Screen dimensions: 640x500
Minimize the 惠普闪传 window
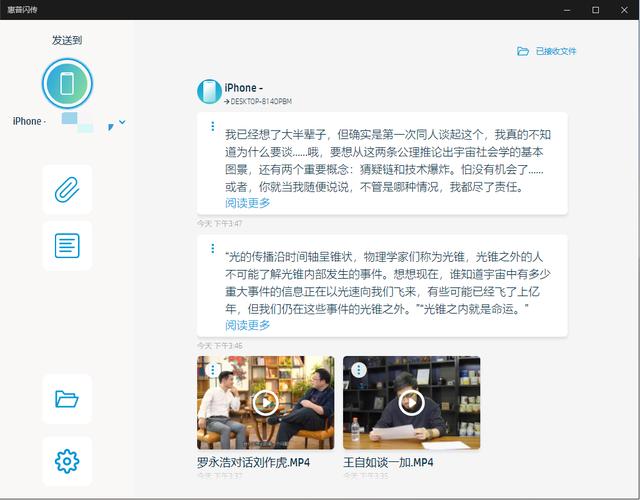(x=567, y=10)
